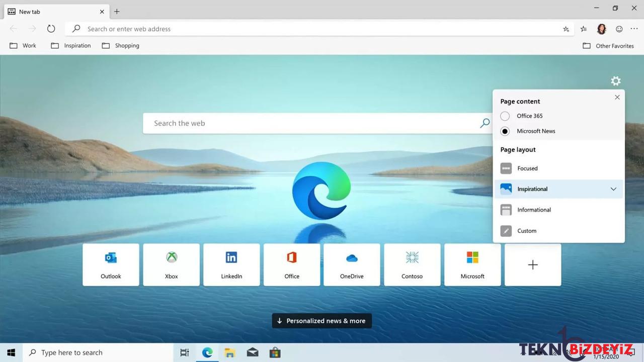Select the Microsoft News radio button

coord(505,131)
